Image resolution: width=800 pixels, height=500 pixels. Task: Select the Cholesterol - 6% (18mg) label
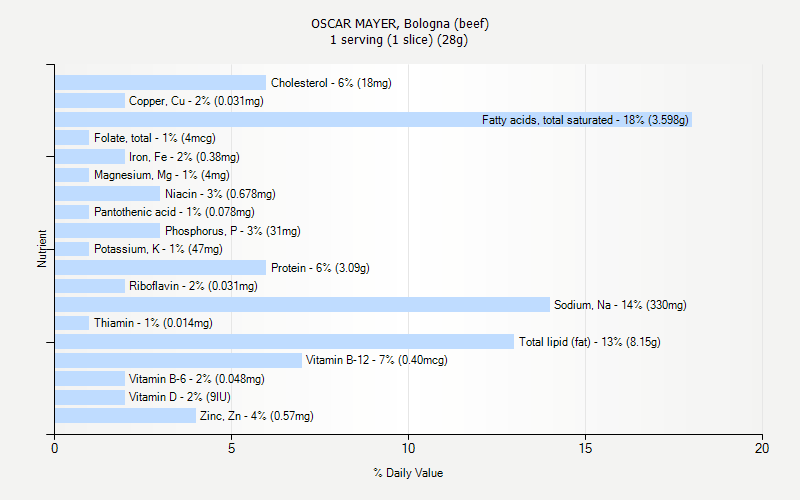(331, 83)
